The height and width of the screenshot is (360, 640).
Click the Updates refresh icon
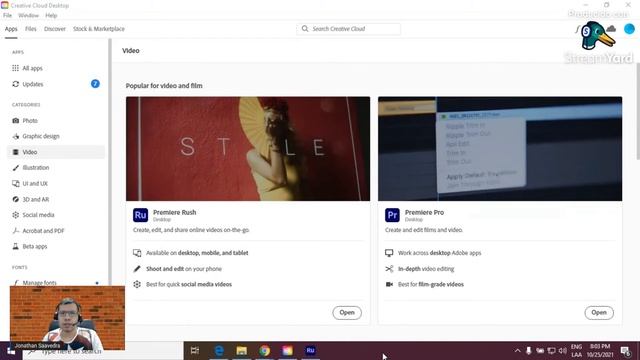pos(16,84)
